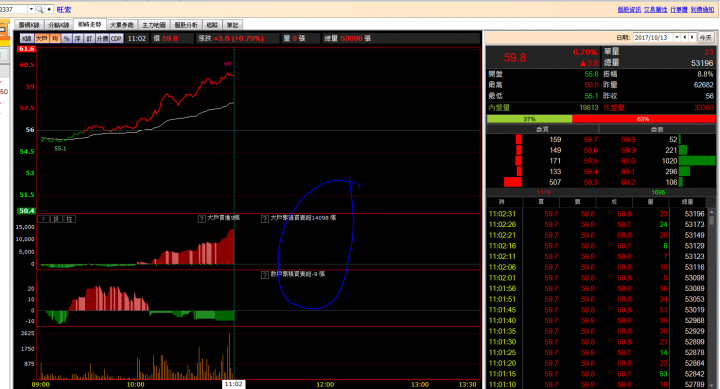Click the 11:02 time marker on the x-axis

click(x=233, y=384)
